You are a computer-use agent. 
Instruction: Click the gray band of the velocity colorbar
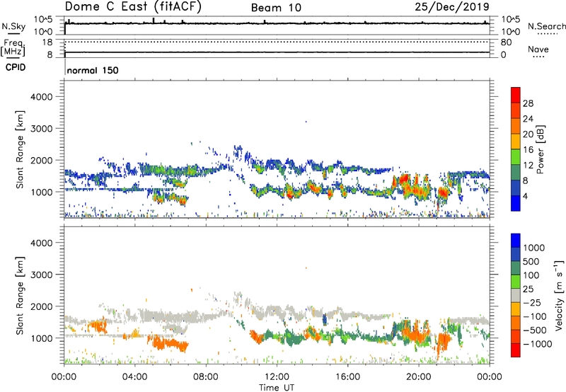click(x=516, y=295)
